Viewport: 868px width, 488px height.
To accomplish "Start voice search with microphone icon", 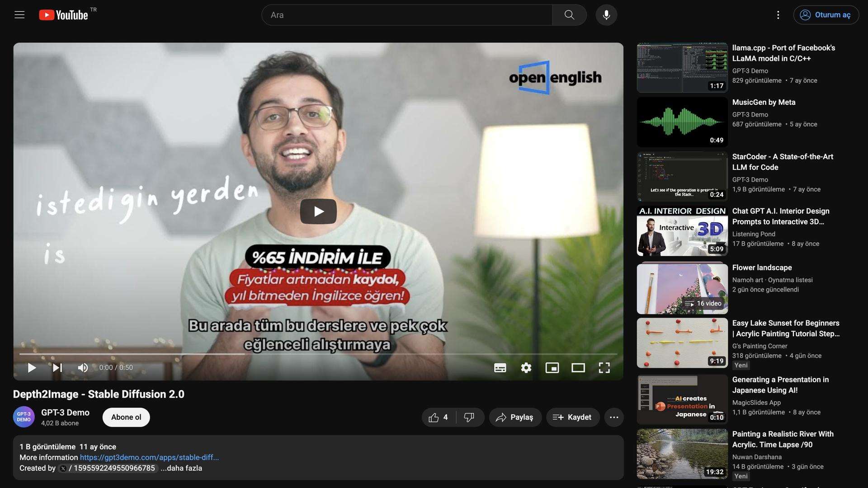I will pyautogui.click(x=606, y=15).
